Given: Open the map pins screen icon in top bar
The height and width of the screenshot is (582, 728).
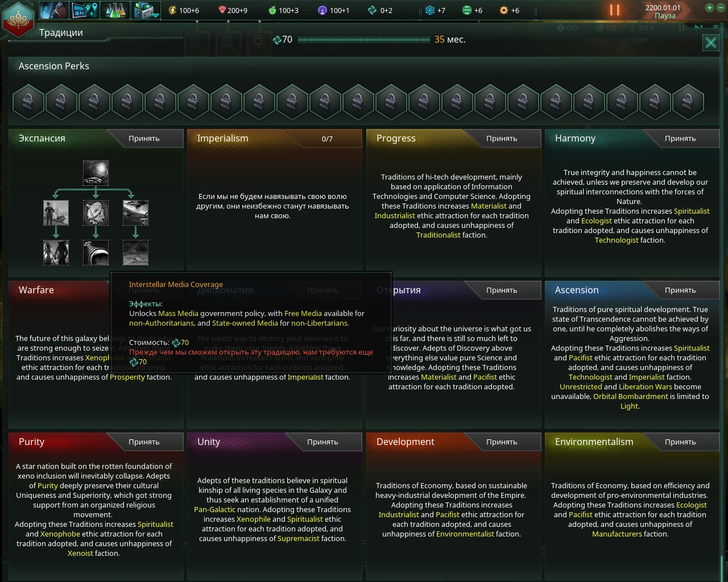Looking at the screenshot, I should point(84,10).
